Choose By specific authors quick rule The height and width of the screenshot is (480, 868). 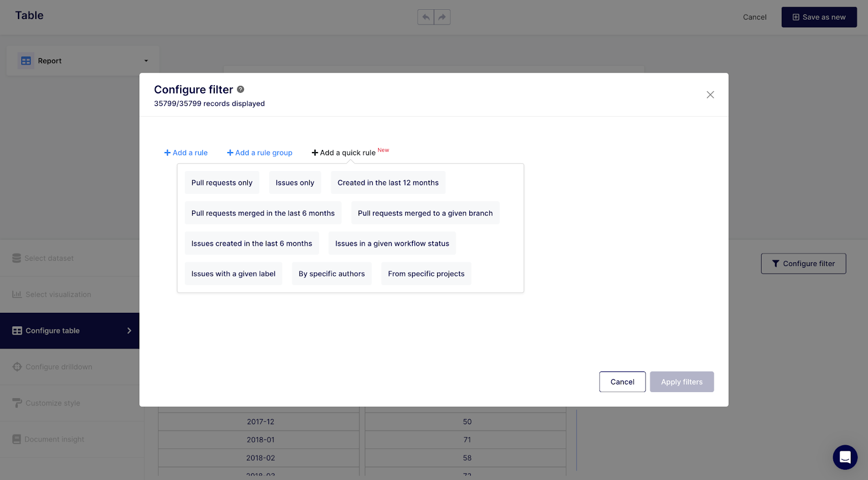(331, 274)
